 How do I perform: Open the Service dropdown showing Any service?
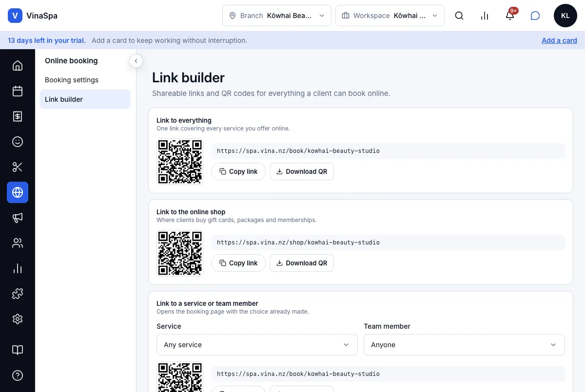(257, 345)
